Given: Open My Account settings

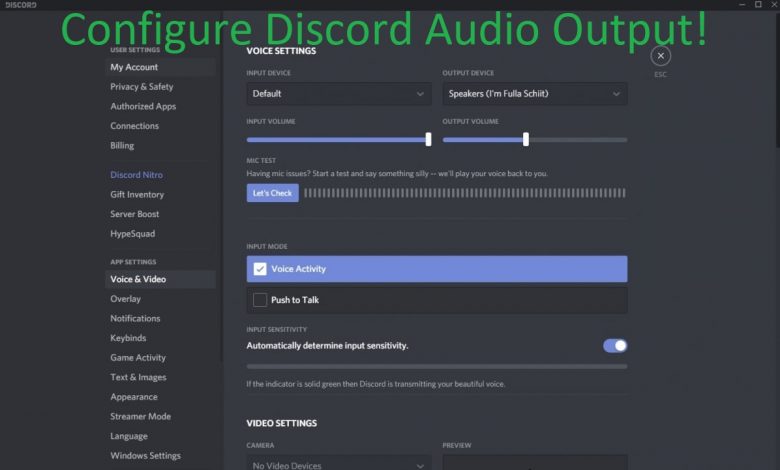Looking at the screenshot, I should pos(160,67).
